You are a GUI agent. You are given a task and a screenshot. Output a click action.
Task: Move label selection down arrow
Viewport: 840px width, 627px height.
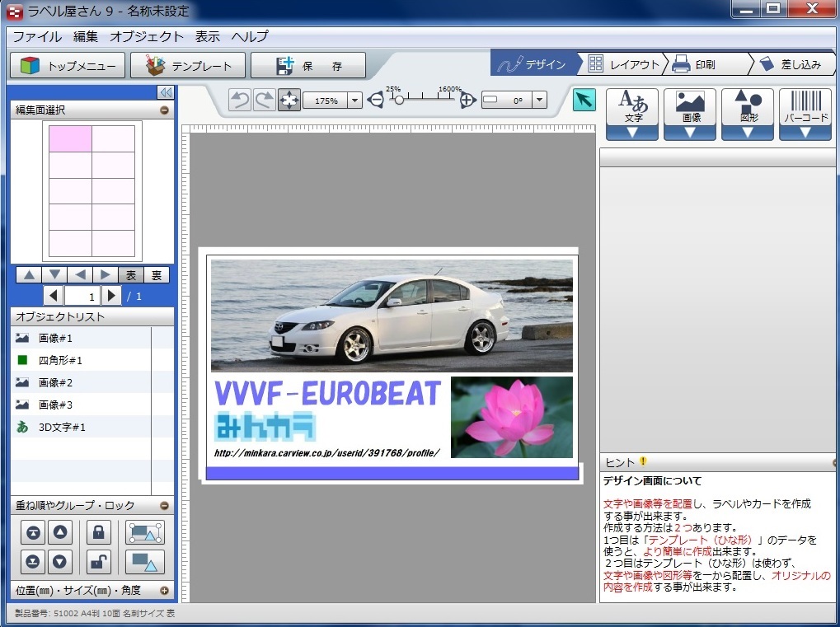(x=54, y=275)
